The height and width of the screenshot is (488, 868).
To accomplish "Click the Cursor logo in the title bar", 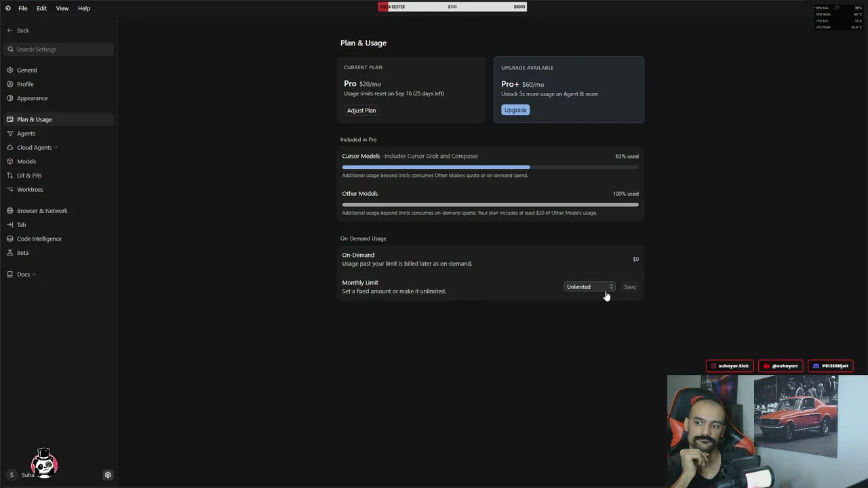I will pos(8,8).
